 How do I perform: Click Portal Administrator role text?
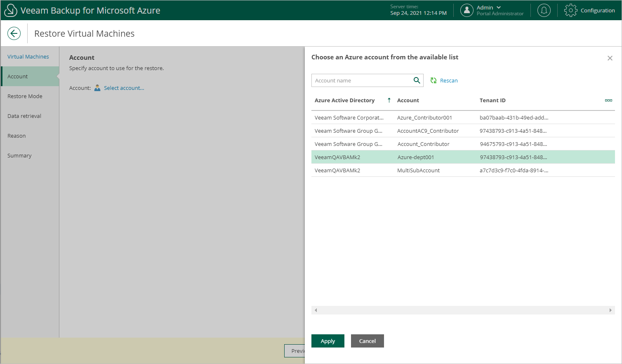pyautogui.click(x=500, y=14)
